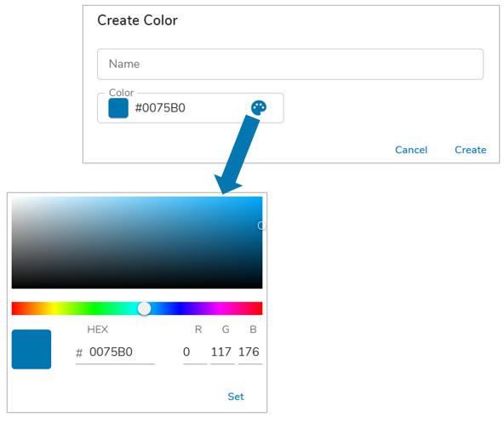Image resolution: width=504 pixels, height=423 pixels.
Task: Choose black along the gradient's bottom edge
Action: [137, 286]
